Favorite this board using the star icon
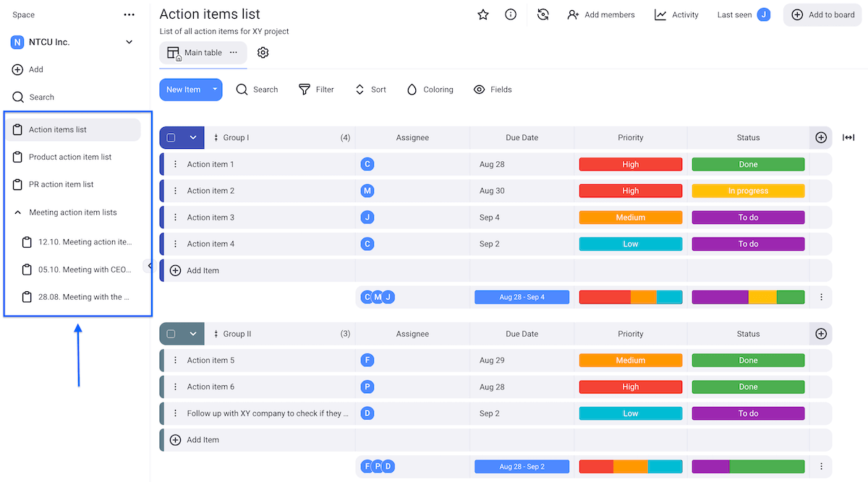Image resolution: width=868 pixels, height=482 pixels. [482, 14]
